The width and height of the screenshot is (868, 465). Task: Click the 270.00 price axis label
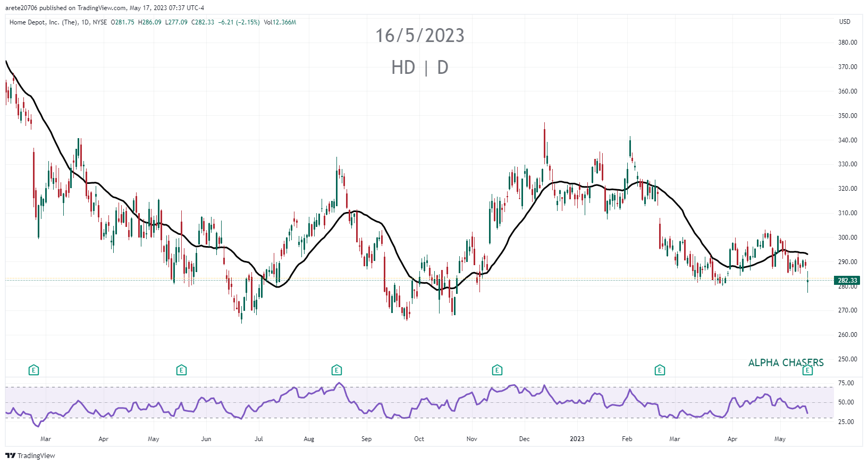848,310
